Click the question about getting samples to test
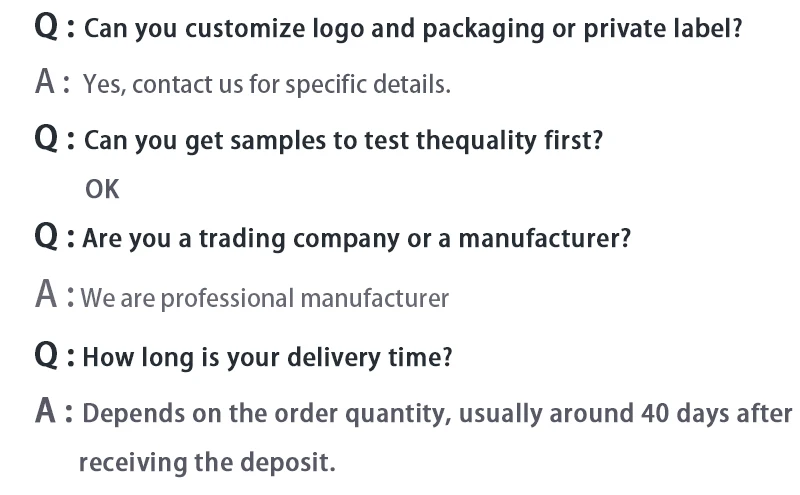The image size is (800, 495). 343,140
